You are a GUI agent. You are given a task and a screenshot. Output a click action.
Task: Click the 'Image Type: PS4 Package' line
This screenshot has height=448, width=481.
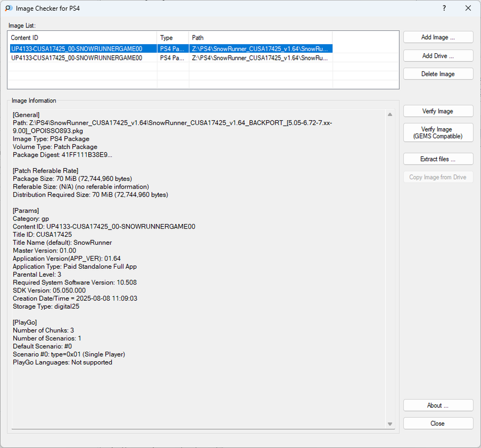click(x=51, y=139)
